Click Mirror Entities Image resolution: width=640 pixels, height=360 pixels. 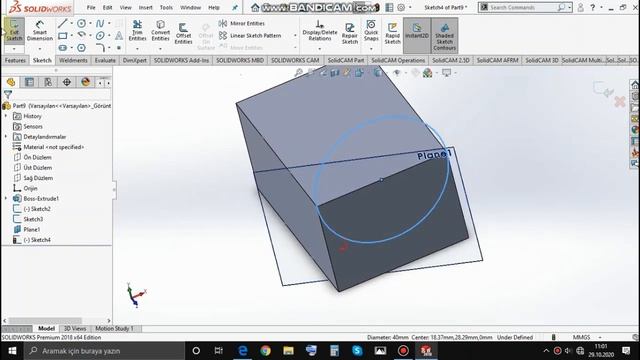[x=242, y=23]
